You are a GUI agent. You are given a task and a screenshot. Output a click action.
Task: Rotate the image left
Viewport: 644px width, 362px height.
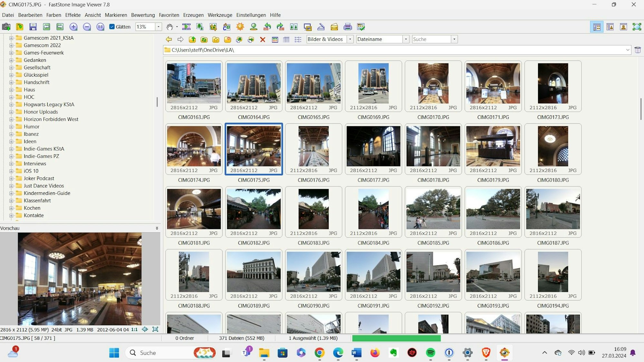tap(266, 27)
